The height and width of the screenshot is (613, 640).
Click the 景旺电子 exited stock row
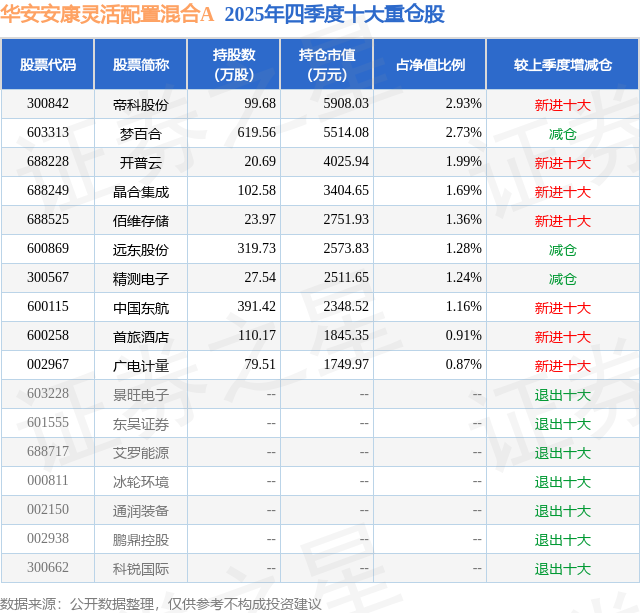pos(141,395)
